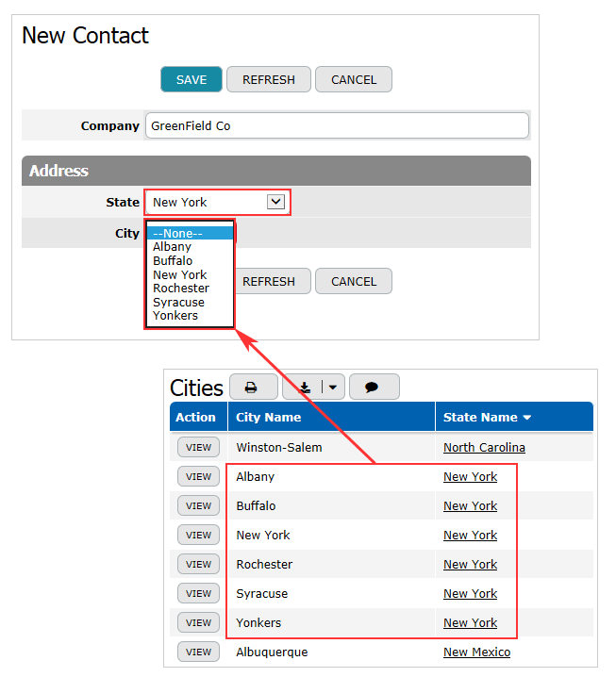Viewport: 616px width, 677px height.
Task: Click the New Contact page title
Action: click(x=86, y=36)
